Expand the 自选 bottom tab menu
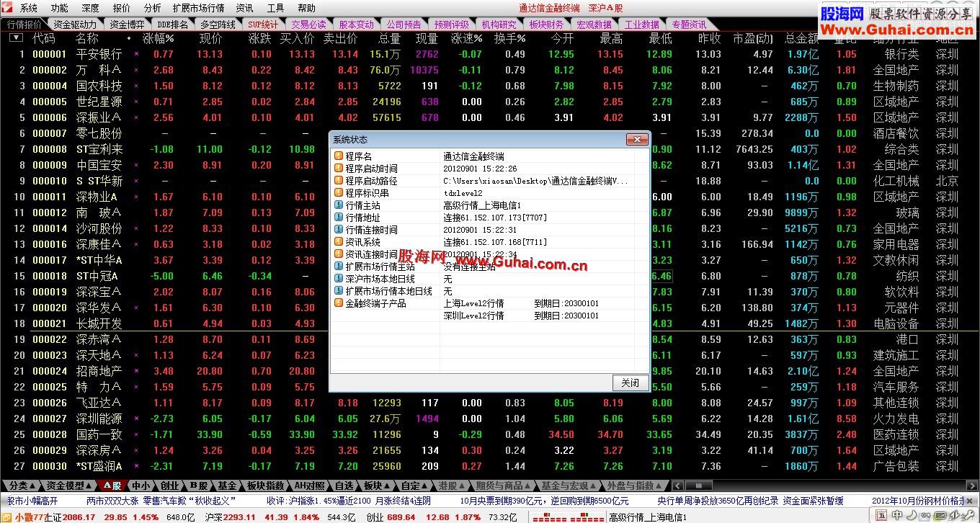This screenshot has height=523, width=980. tap(344, 486)
